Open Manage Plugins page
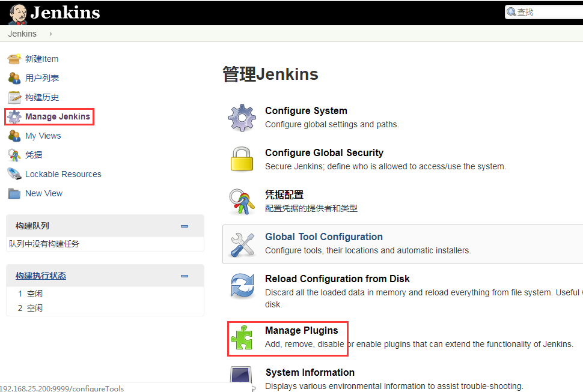Screen dimensions: 583x392 point(302,330)
